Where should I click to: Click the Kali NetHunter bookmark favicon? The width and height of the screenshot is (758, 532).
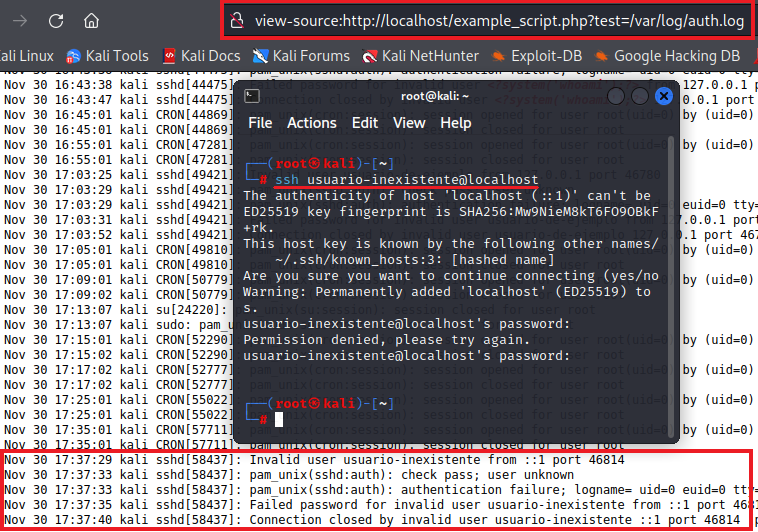pyautogui.click(x=370, y=57)
